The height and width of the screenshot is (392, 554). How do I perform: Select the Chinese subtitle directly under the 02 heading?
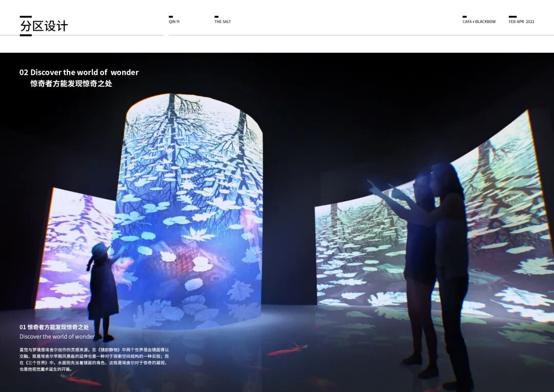click(x=71, y=84)
